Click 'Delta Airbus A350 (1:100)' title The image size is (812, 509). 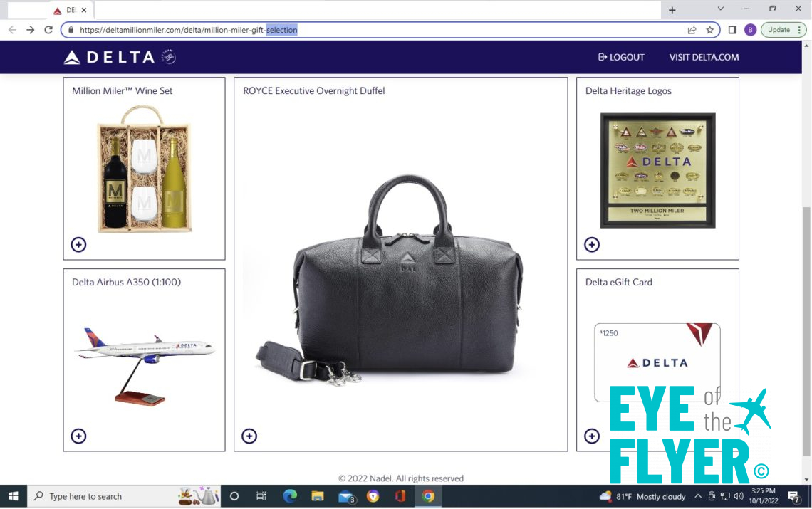[126, 282]
